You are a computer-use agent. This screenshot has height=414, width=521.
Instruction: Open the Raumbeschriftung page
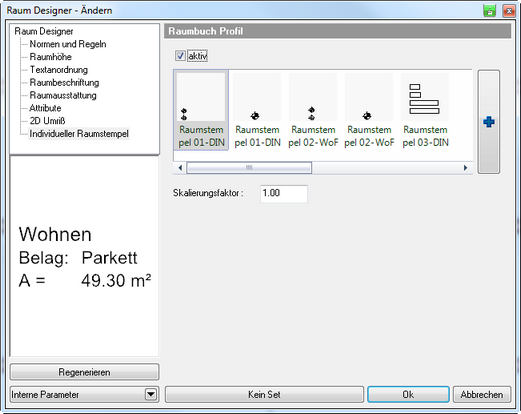pos(64,82)
